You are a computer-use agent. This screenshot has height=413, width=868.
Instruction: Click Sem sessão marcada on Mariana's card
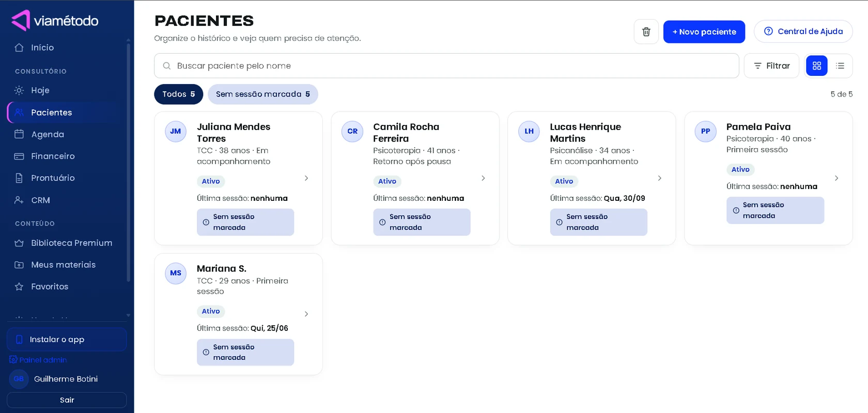coord(245,352)
